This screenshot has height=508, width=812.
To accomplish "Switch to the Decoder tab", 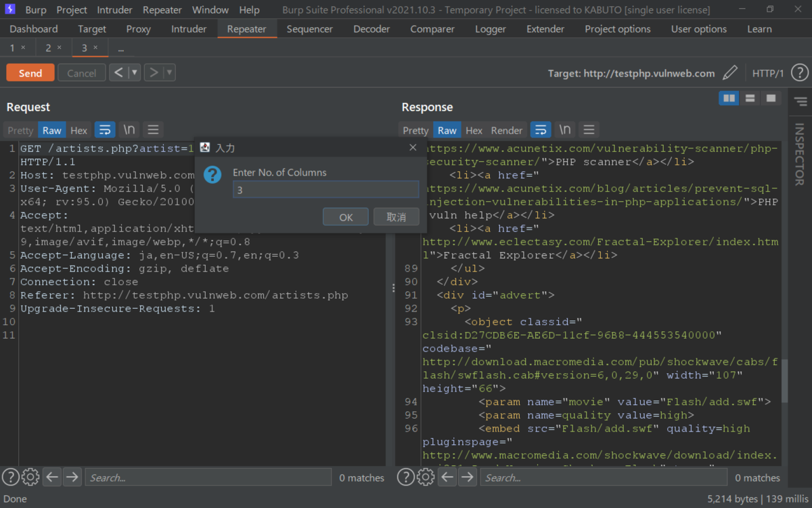I will pos(371,29).
